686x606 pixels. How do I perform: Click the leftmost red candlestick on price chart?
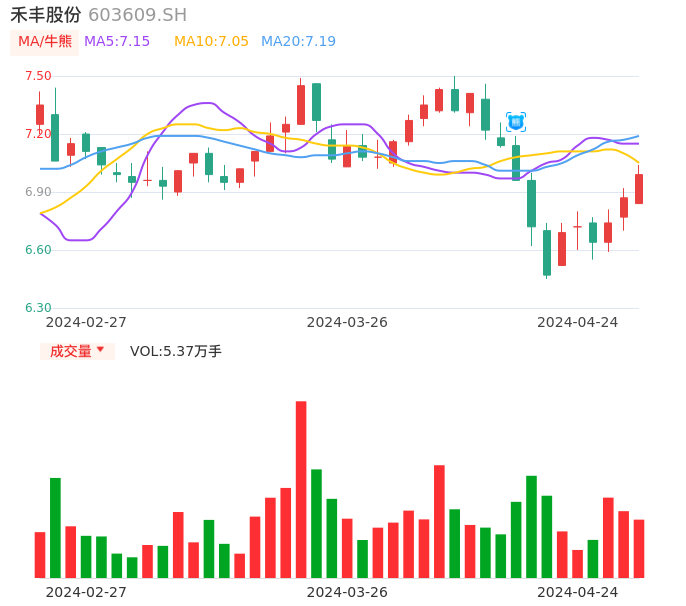[40, 114]
